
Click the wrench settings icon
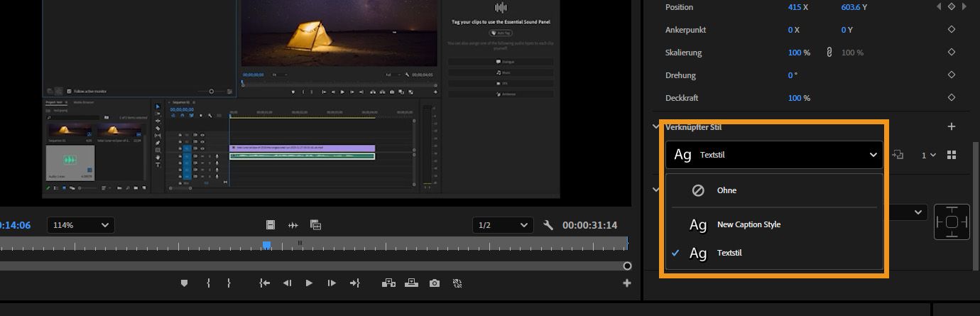point(548,225)
